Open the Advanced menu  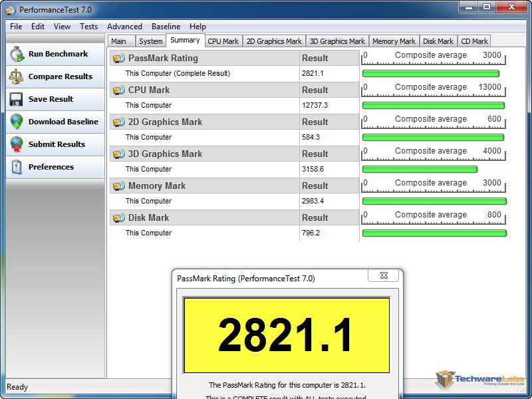click(124, 27)
